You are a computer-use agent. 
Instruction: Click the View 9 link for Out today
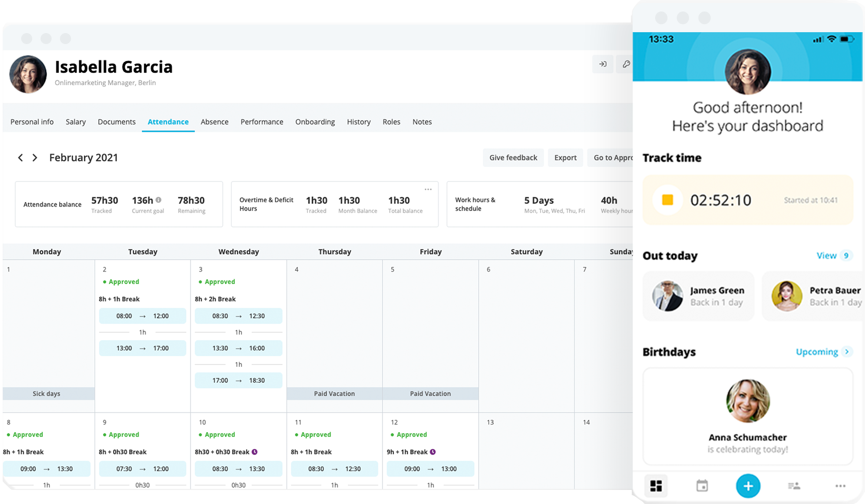click(833, 255)
